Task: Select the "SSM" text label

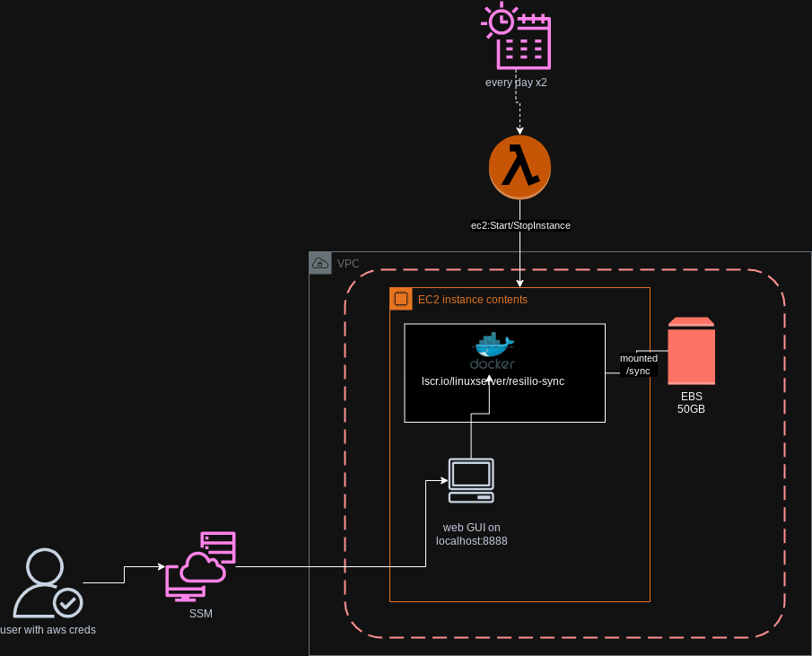Action: tap(201, 614)
